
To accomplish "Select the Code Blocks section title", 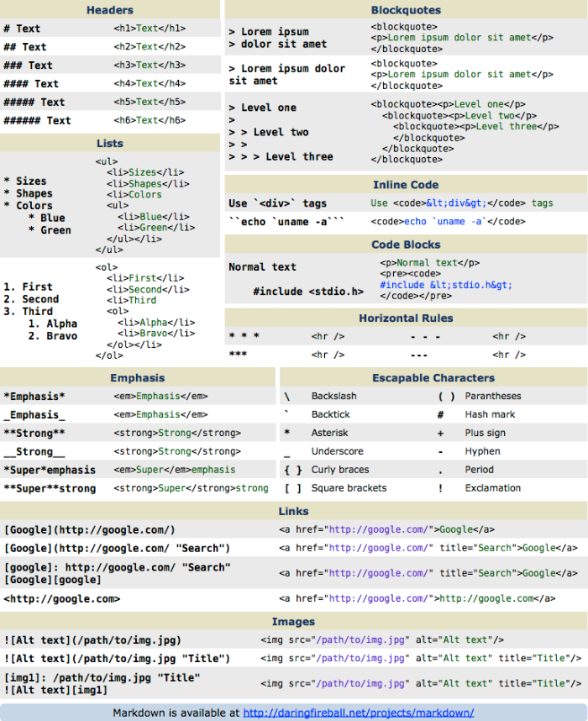I will pyautogui.click(x=406, y=245).
